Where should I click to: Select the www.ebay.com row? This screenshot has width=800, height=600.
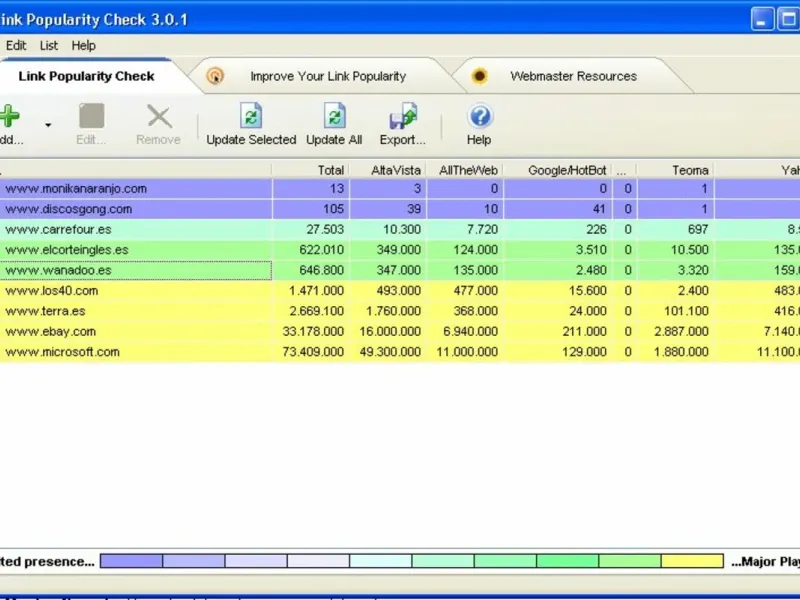(400, 332)
